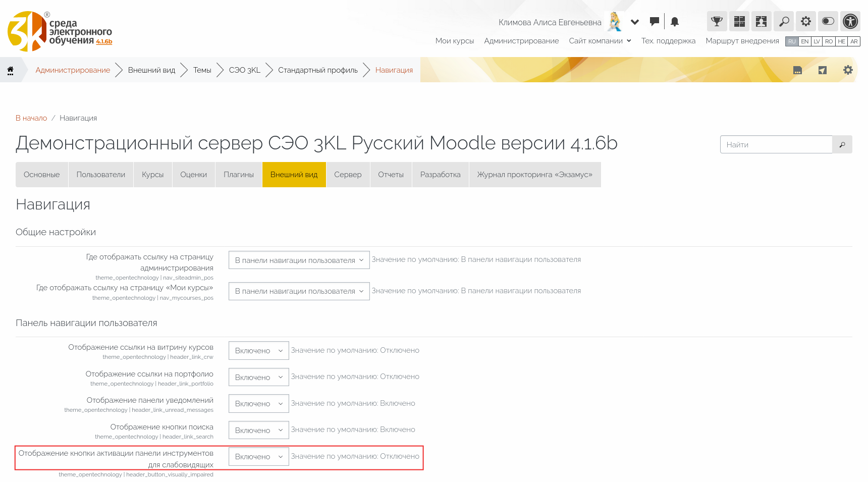868x482 pixels.
Task: Open the Журнал прокторинга «Экзамус» tab
Action: tap(535, 175)
